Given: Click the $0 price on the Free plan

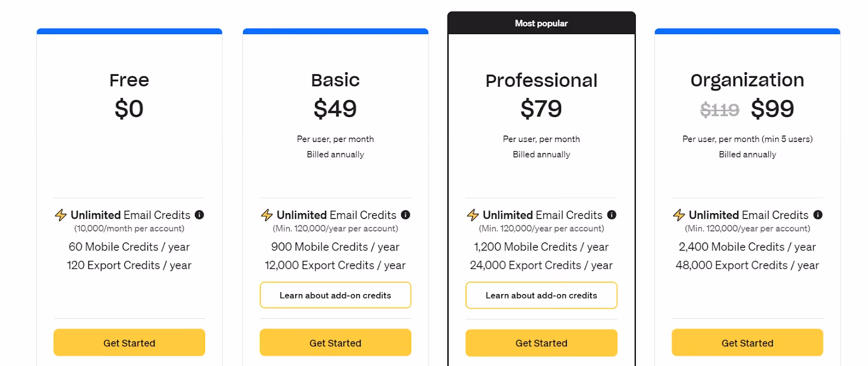Looking at the screenshot, I should click(129, 108).
